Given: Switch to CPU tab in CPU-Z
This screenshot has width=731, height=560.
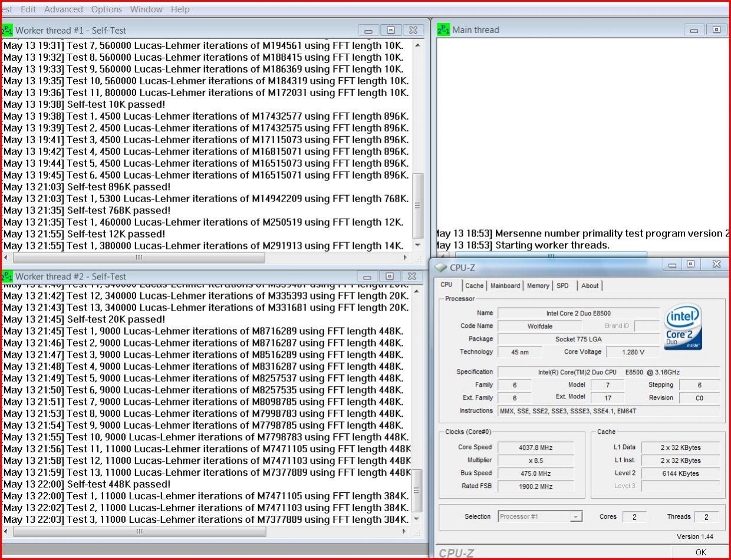Looking at the screenshot, I should (x=447, y=285).
